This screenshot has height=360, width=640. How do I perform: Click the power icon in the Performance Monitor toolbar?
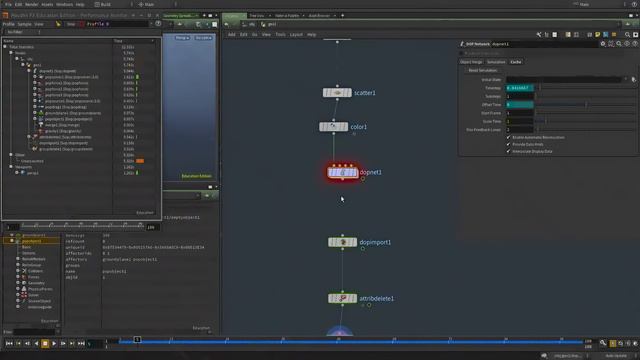[158, 24]
